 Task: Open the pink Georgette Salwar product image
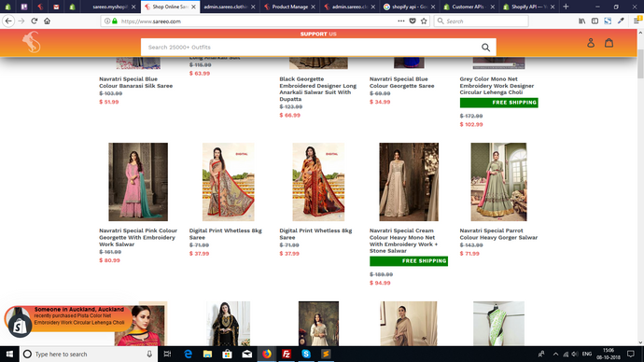click(x=138, y=182)
